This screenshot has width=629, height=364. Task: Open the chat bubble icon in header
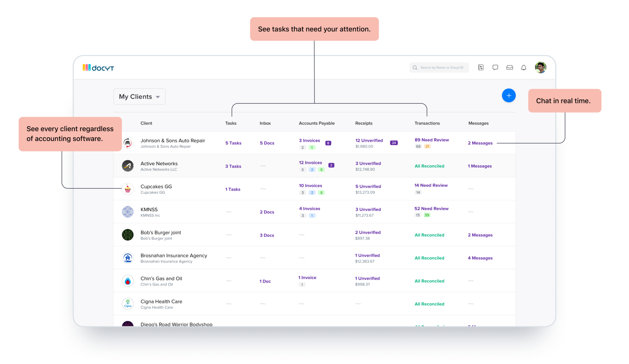click(x=495, y=68)
